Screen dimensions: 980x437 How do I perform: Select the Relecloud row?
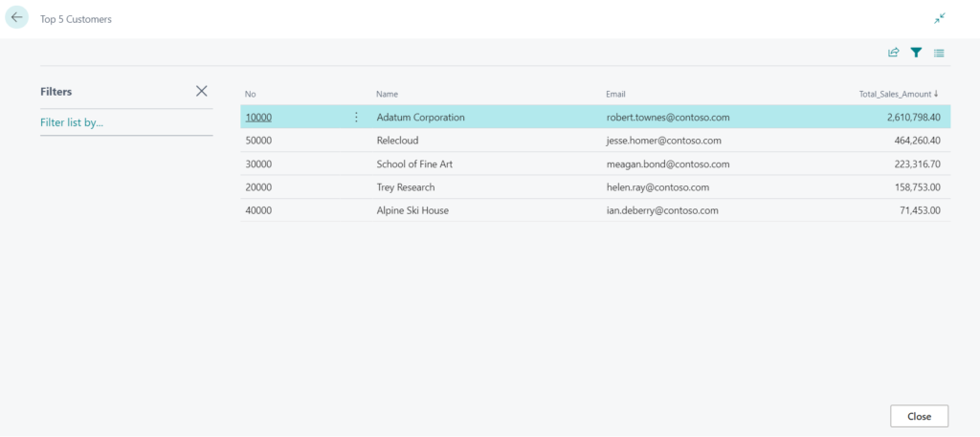point(595,141)
